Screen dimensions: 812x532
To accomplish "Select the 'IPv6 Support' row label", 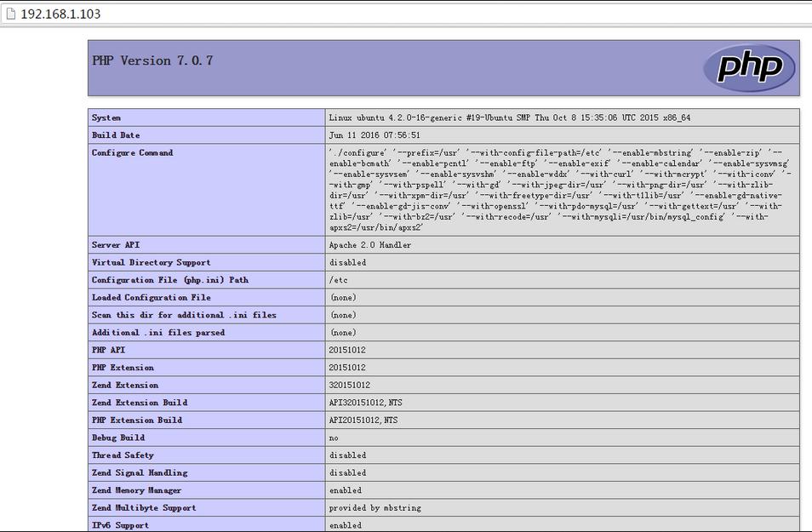I will click(120, 525).
